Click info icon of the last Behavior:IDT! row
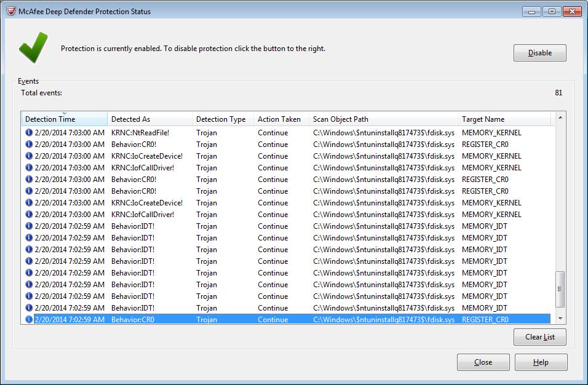Viewport: 588px width, 385px height. click(29, 308)
